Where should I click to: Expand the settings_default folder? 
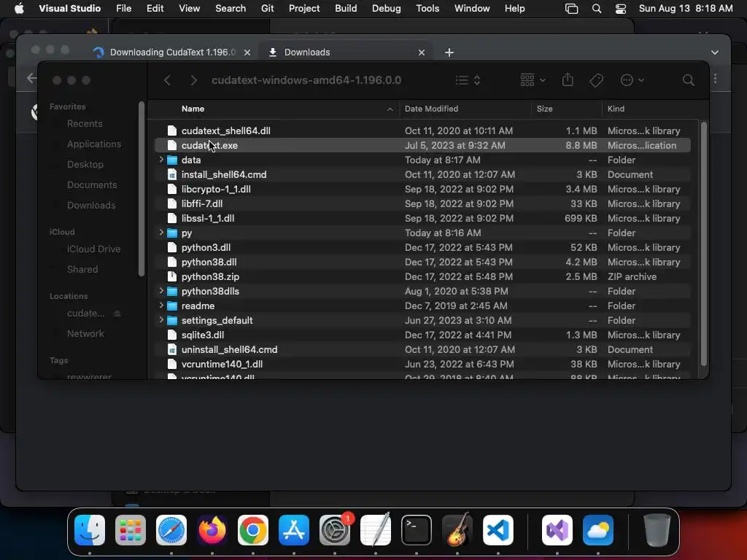[x=161, y=320]
